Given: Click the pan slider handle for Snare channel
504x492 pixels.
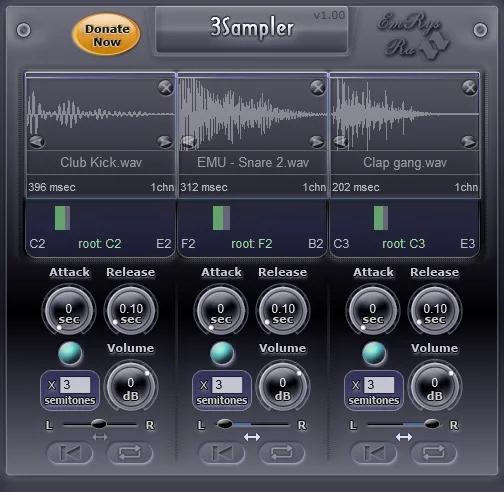Looking at the screenshot, I should click(x=225, y=424).
